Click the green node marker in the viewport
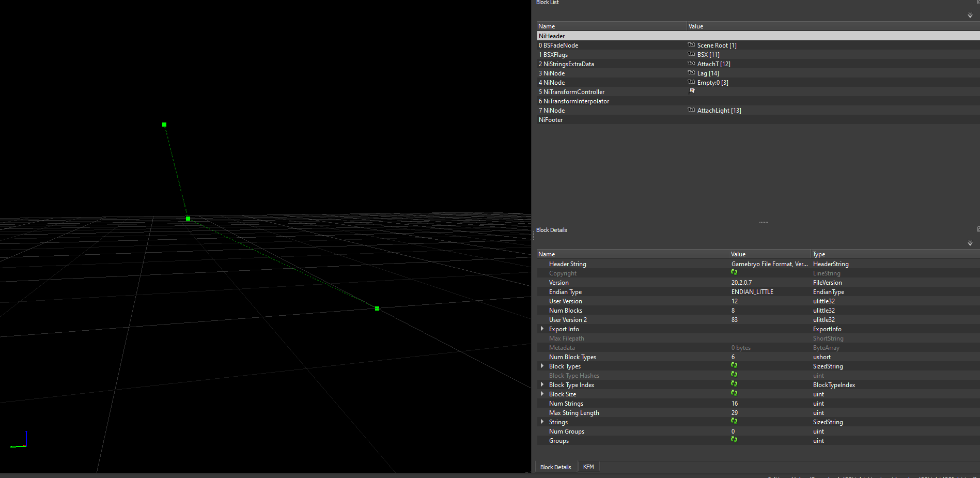 [x=188, y=219]
